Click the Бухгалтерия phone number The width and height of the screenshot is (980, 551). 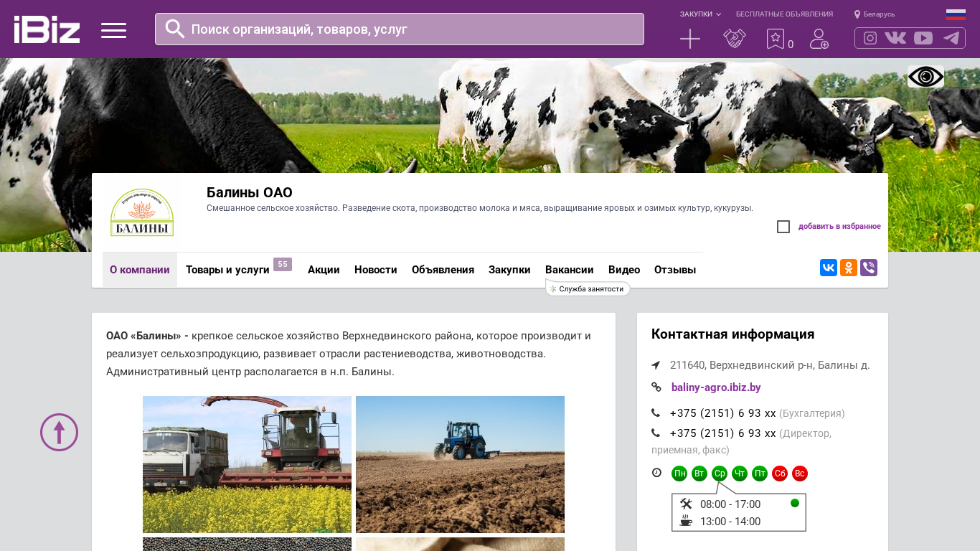click(x=723, y=413)
